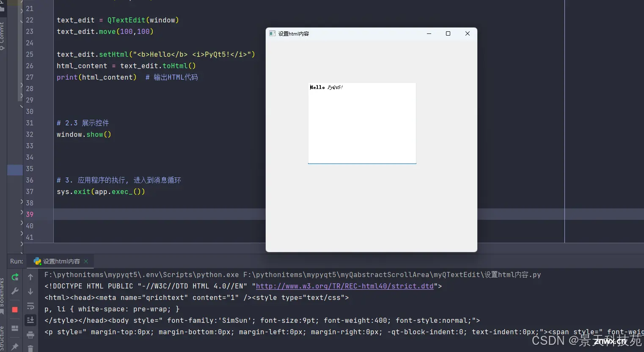
Task: Click the 设置html内容 window title text
Action: click(294, 34)
